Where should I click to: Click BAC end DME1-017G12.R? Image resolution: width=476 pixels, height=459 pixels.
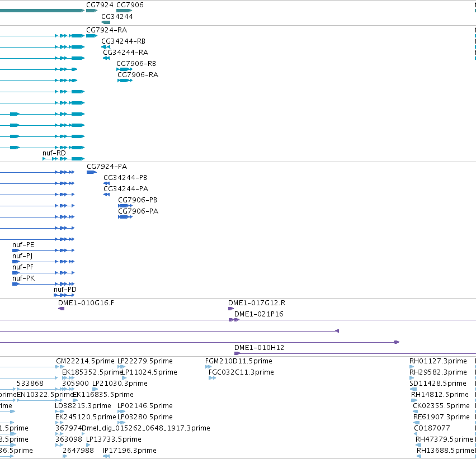[x=231, y=309]
